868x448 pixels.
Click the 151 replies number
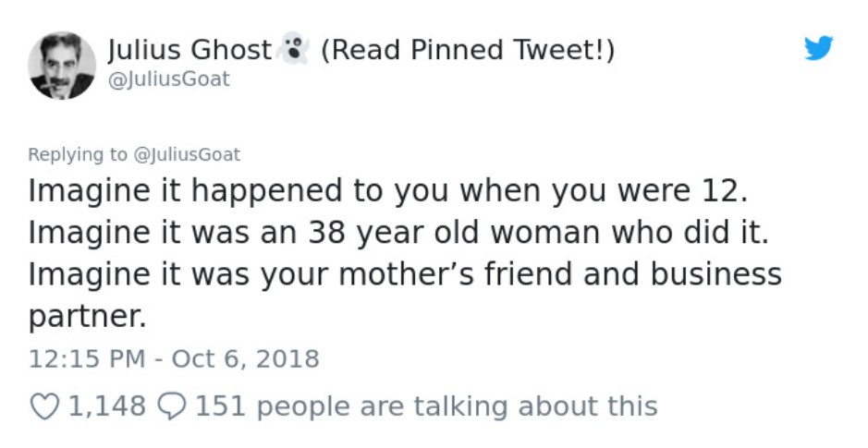pyautogui.click(x=220, y=406)
